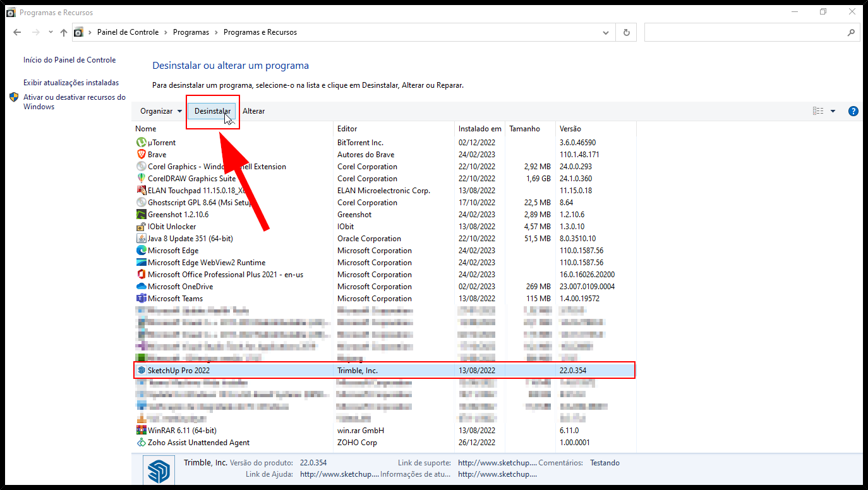Click '1,69 GB' size cell
Image resolution: width=868 pixels, height=490 pixels.
(538, 179)
